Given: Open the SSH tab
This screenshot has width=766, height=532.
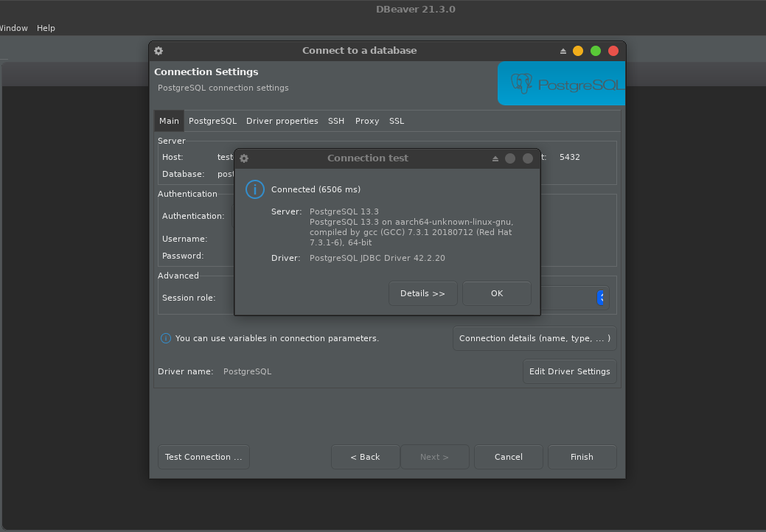Looking at the screenshot, I should [336, 121].
